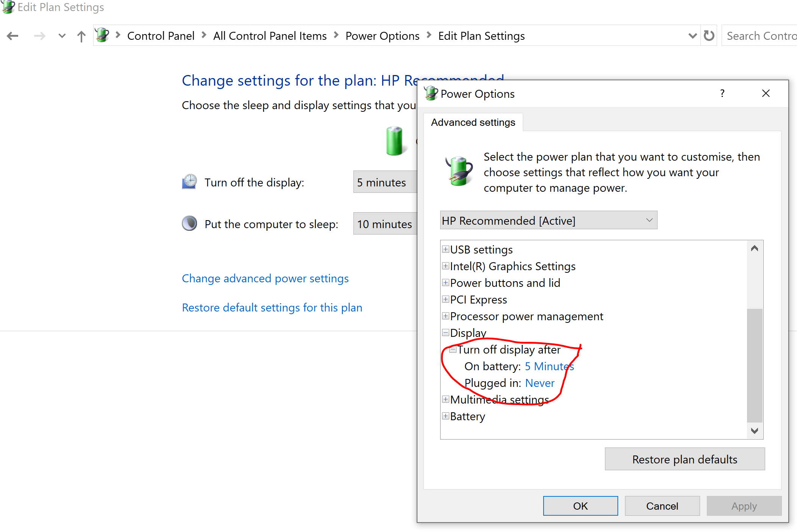
Task: Click the Restore plan defaults button
Action: (x=684, y=458)
